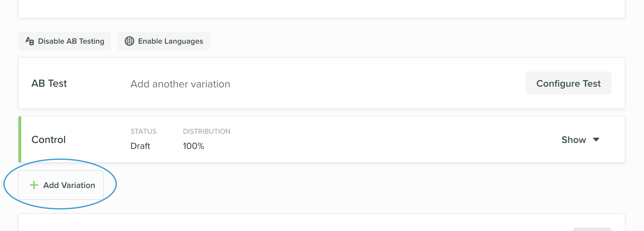
Task: Click the Draft status value
Action: tap(140, 146)
